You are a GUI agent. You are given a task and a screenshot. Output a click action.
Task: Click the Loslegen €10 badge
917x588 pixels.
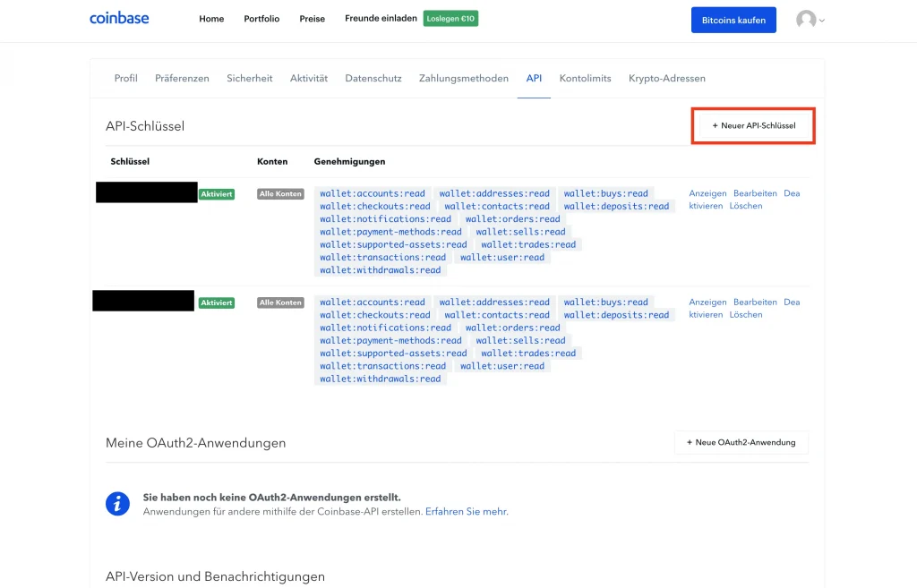(x=451, y=19)
